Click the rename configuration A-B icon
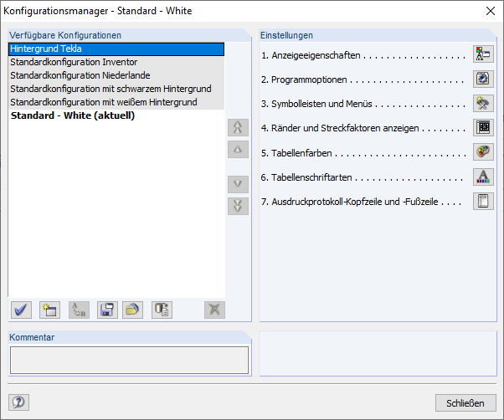The image size is (504, 420). (79, 310)
